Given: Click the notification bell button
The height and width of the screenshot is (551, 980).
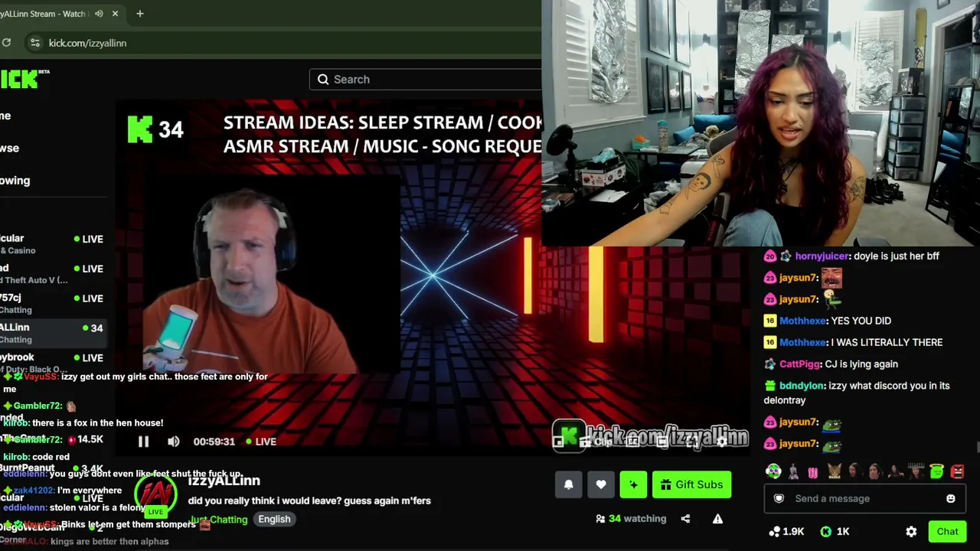Looking at the screenshot, I should pos(568,484).
